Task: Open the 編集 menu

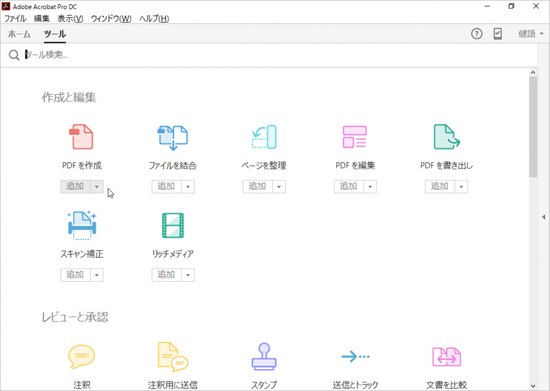Action: 42,19
